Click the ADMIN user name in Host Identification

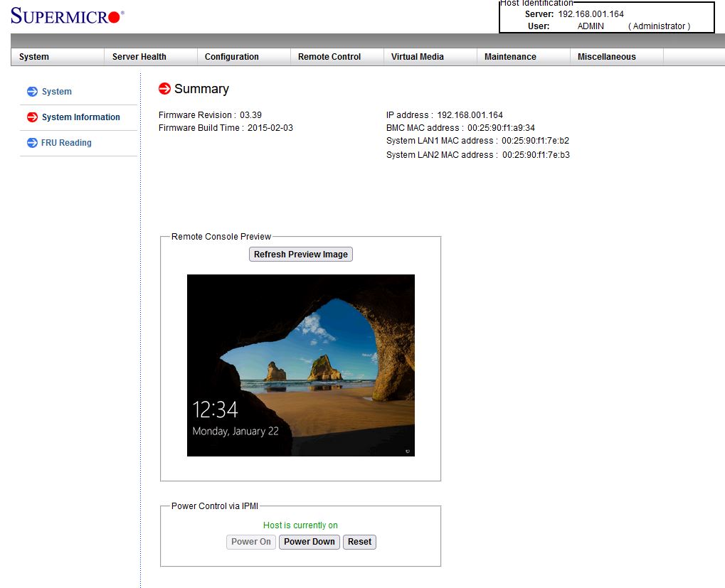pos(591,26)
